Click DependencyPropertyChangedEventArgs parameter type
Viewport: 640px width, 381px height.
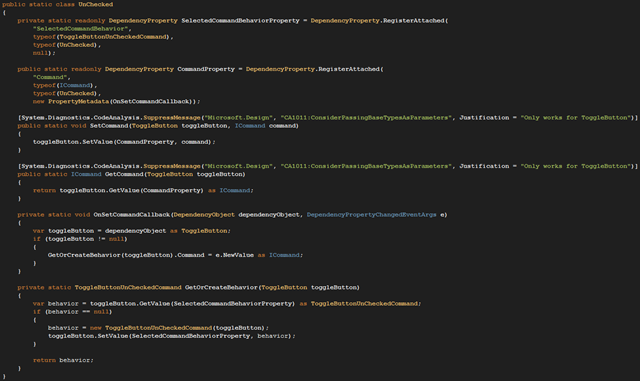(x=371, y=215)
